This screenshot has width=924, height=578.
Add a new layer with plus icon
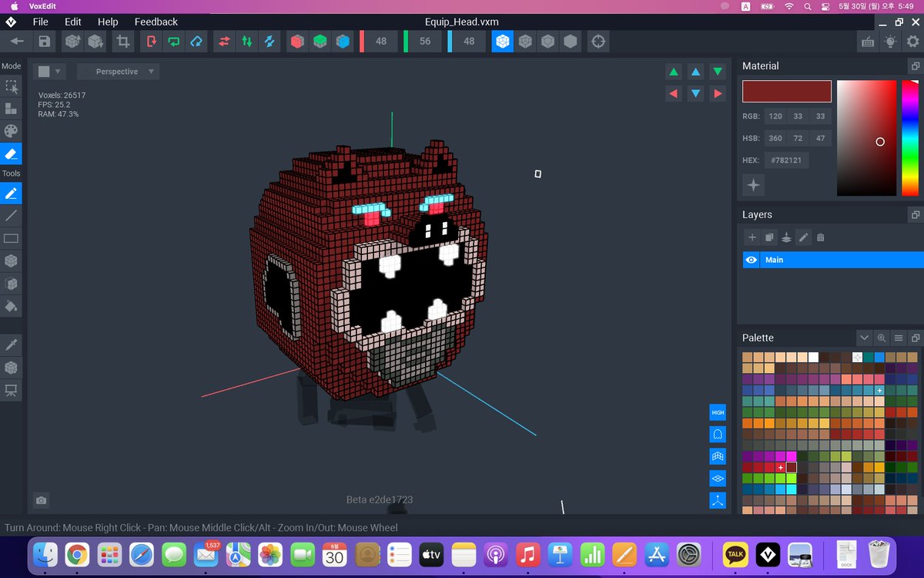(752, 237)
